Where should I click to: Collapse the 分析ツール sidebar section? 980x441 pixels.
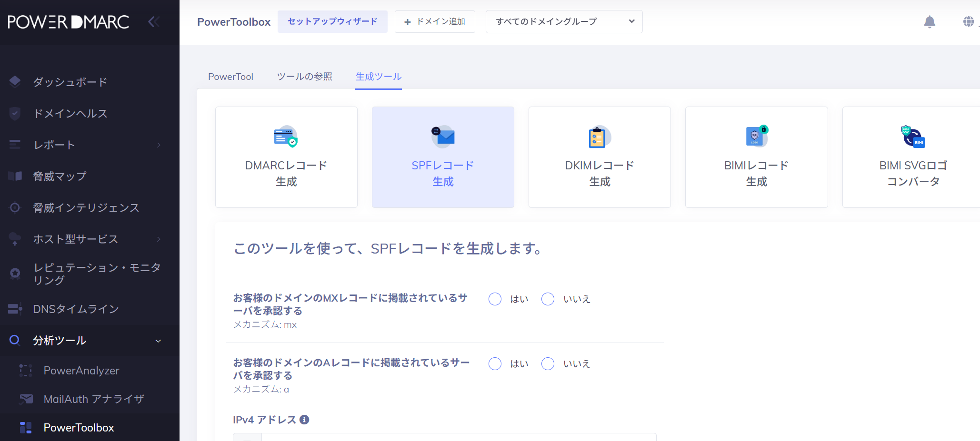(158, 341)
